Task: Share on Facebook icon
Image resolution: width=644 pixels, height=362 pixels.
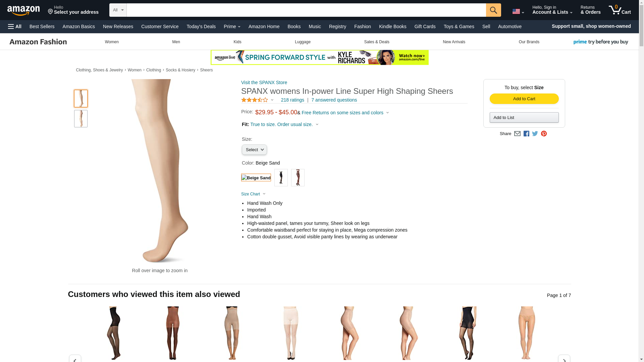Action: 526,133
